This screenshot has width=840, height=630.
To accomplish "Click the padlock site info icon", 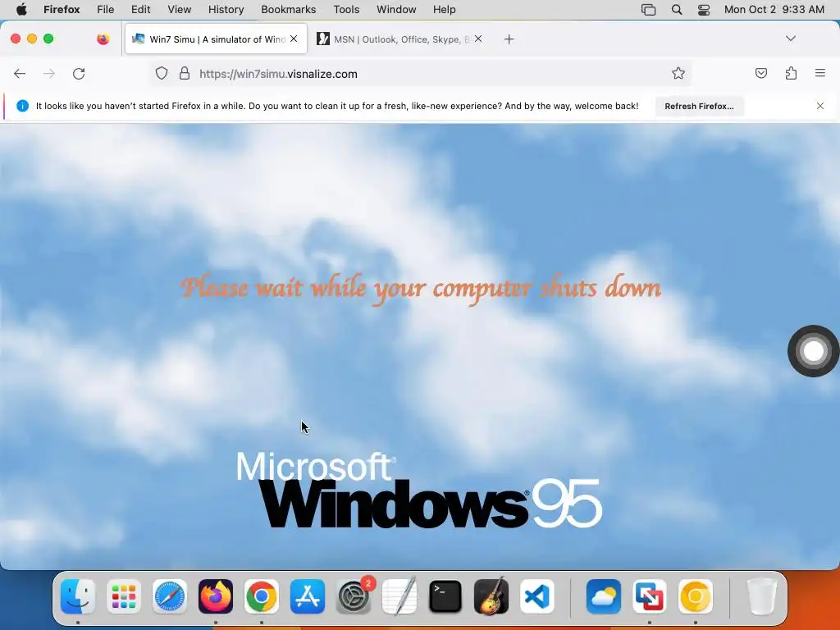I will [x=185, y=73].
